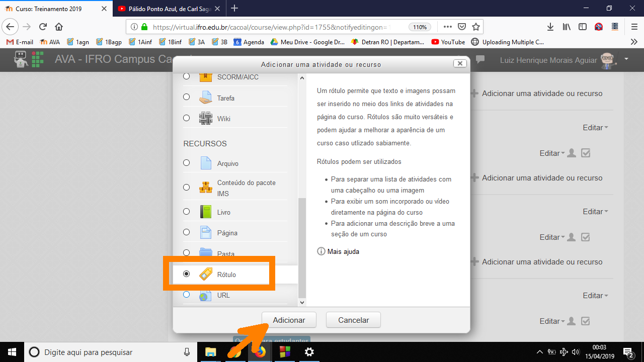Image resolution: width=644 pixels, height=362 pixels.
Task: Click the Tarefa activity icon
Action: click(205, 98)
